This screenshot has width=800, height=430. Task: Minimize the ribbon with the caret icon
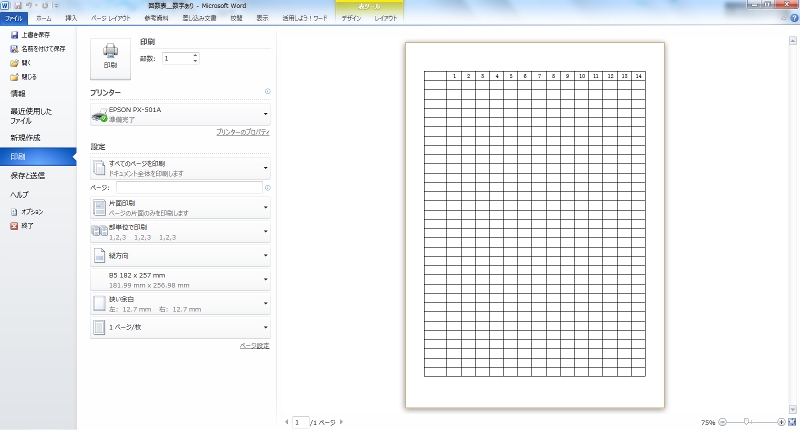click(784, 18)
